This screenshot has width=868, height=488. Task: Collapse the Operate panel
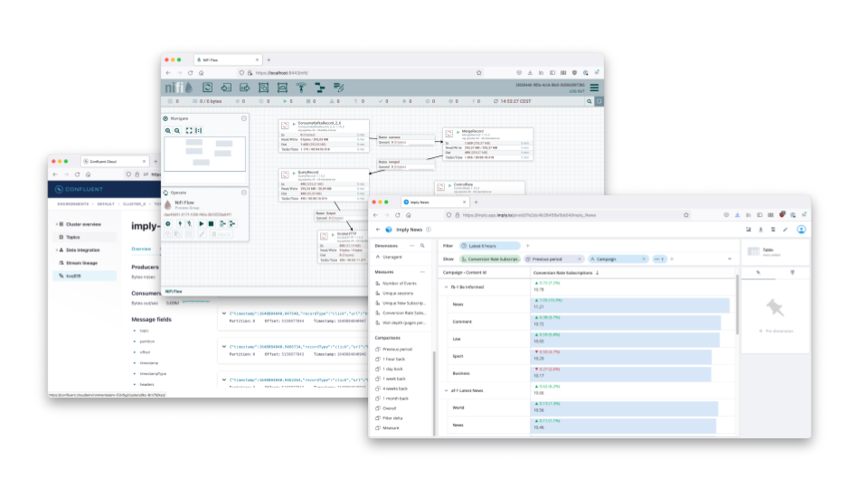click(x=243, y=192)
